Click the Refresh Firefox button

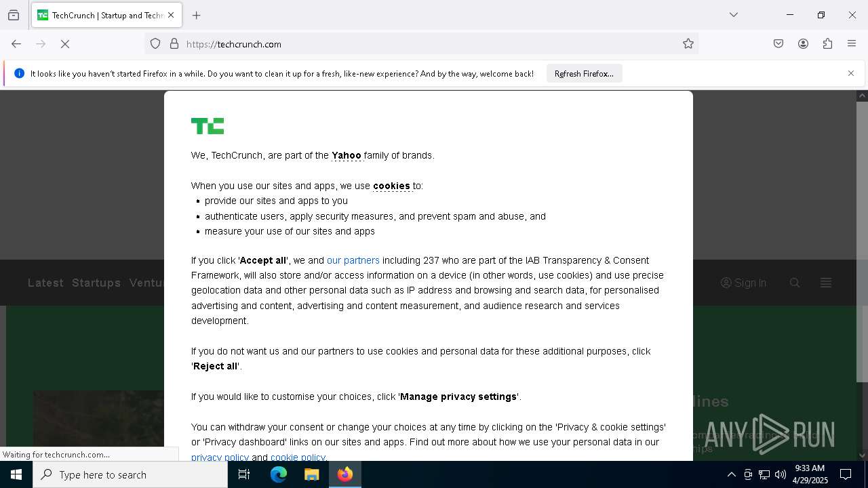(x=584, y=74)
